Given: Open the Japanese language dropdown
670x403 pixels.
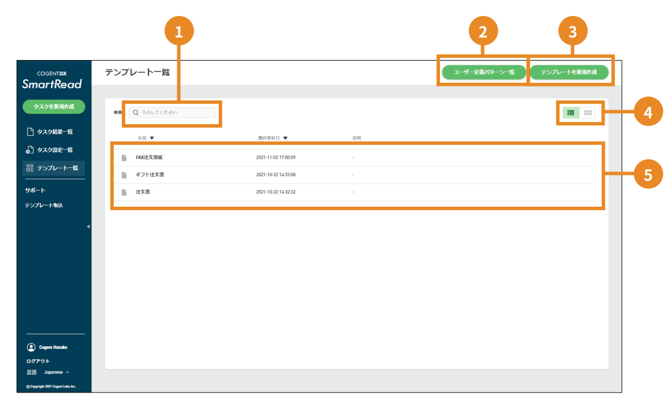Looking at the screenshot, I should [x=56, y=372].
